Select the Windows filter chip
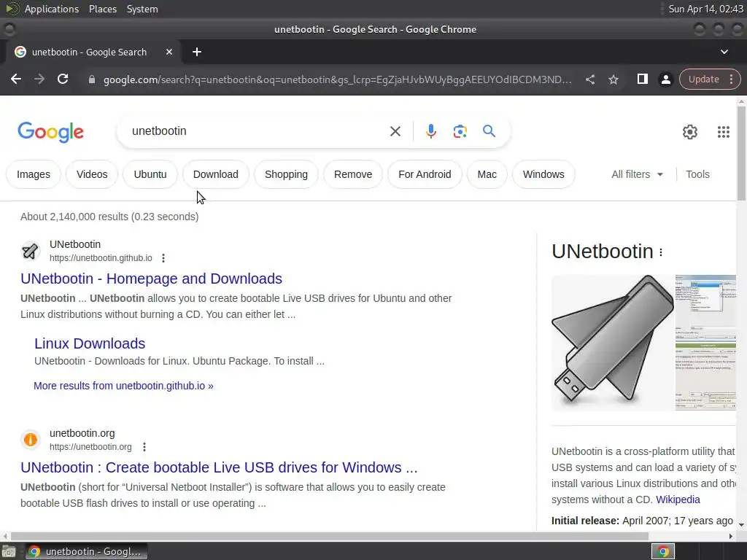This screenshot has height=560, width=747. [543, 174]
